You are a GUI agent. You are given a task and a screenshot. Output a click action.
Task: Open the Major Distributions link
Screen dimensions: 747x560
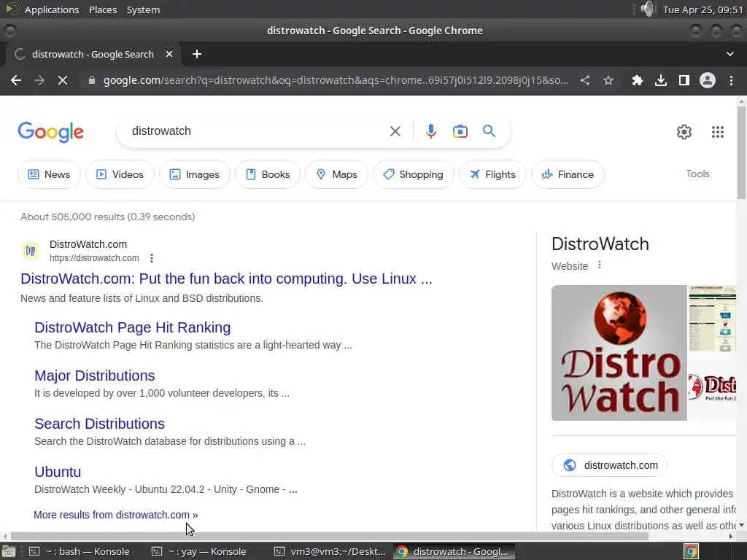tap(95, 376)
